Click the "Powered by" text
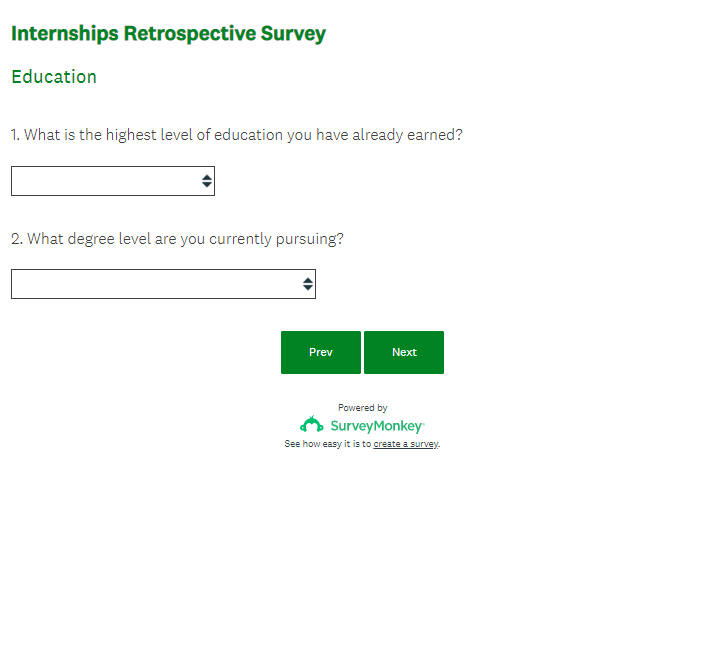The image size is (709, 668). coord(362,408)
